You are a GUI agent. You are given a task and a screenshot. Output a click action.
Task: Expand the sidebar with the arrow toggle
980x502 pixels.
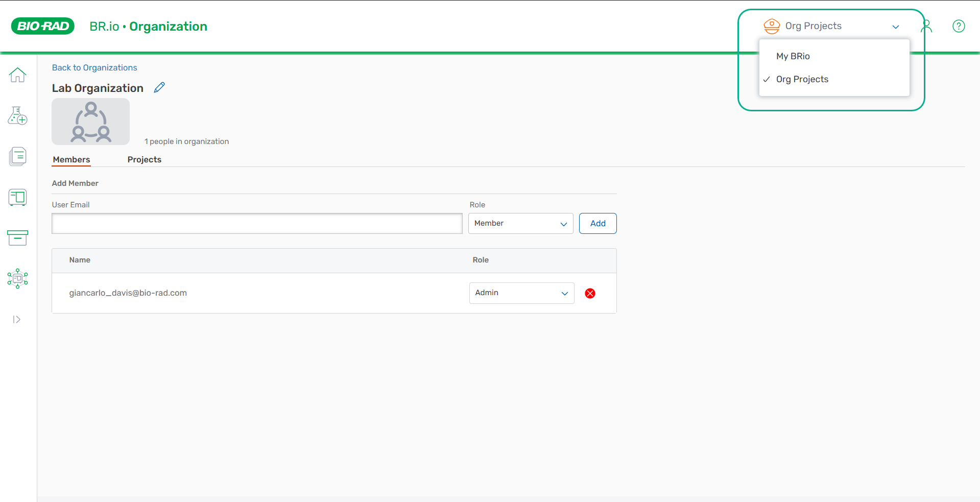[17, 320]
